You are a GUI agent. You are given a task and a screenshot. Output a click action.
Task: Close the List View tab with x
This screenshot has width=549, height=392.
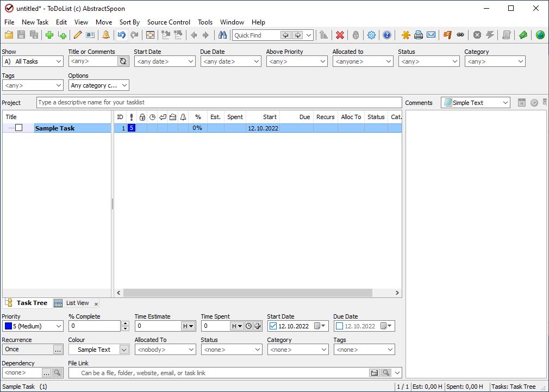(96, 304)
